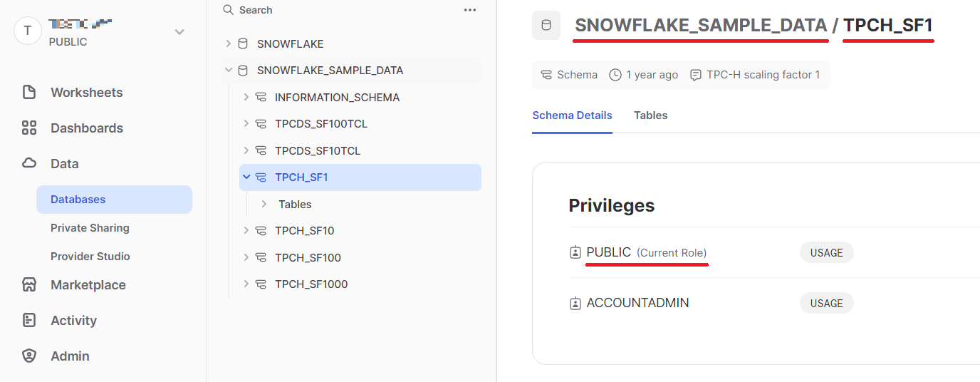Click the Data cloud icon
The width and height of the screenshot is (980, 382).
(x=29, y=164)
